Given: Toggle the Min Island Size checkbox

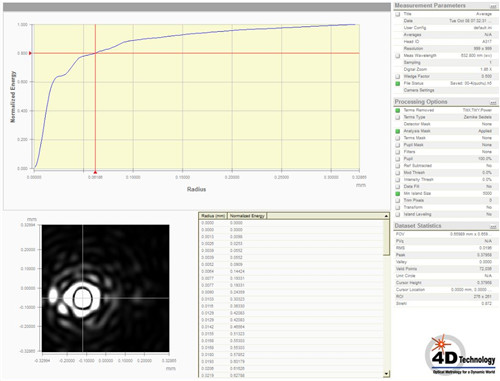Looking at the screenshot, I should click(x=397, y=194).
